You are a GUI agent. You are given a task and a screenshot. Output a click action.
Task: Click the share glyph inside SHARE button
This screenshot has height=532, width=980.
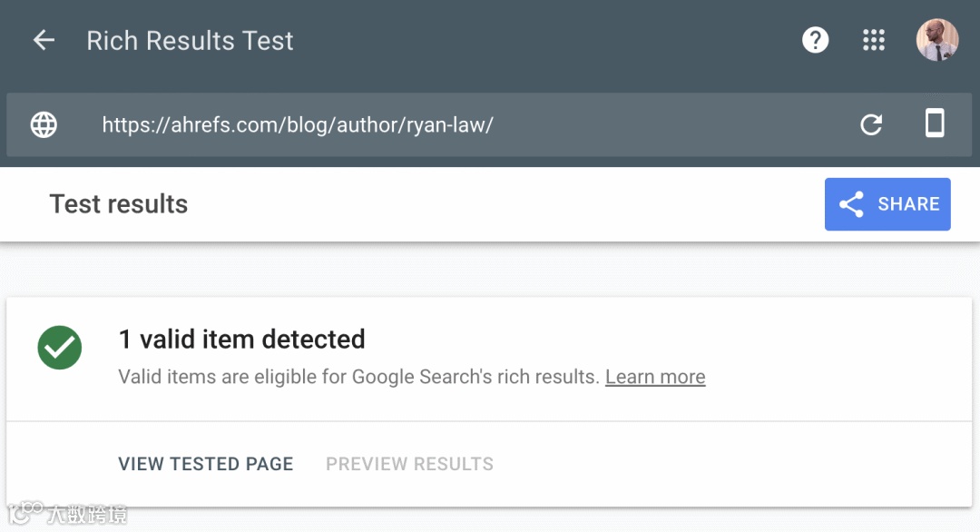coord(851,204)
